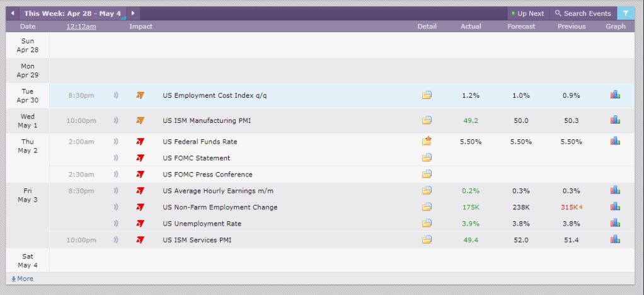Open Search Events
Viewport: 644px width, 295px height.
coord(583,13)
